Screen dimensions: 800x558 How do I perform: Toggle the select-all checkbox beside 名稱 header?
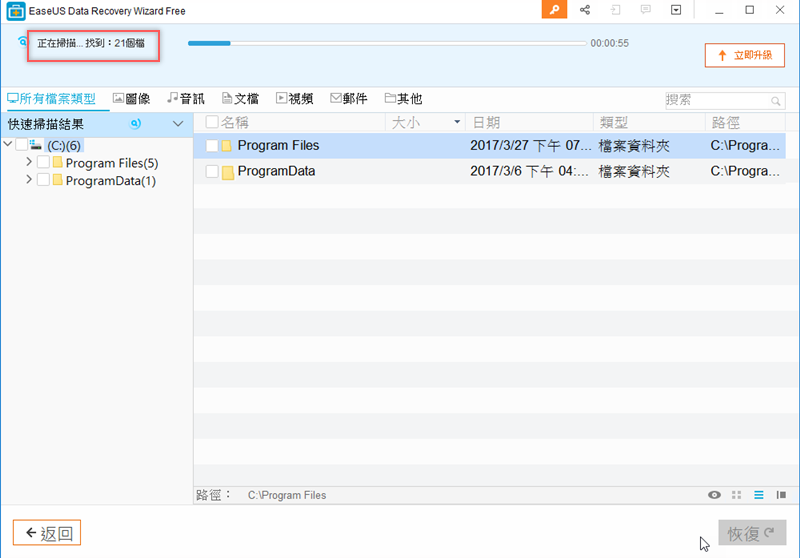coord(212,122)
